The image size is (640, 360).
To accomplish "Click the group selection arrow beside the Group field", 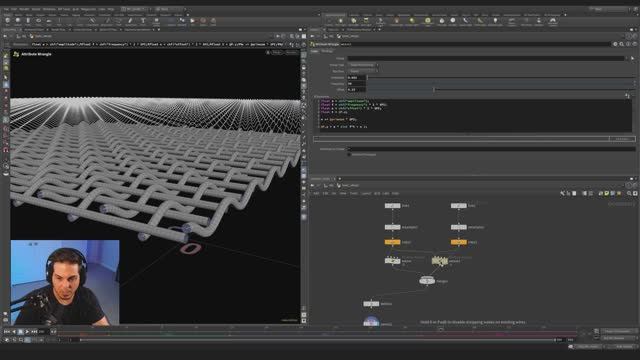I will click(632, 58).
